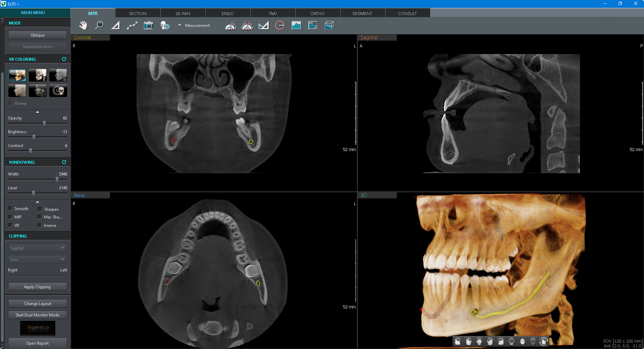Select the polyline measurement tool
The image size is (644, 349).
(132, 26)
